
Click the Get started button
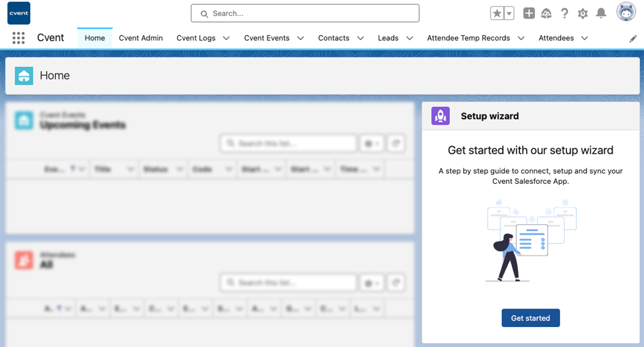530,318
